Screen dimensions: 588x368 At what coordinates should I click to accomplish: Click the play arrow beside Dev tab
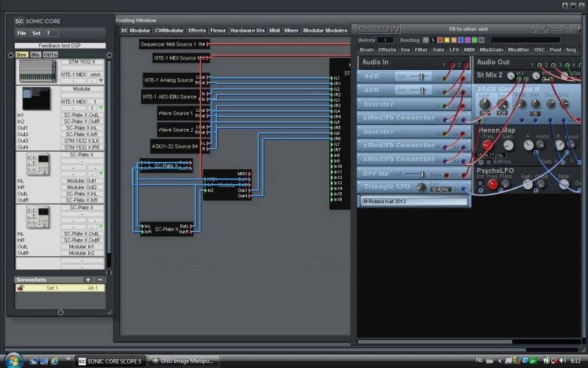coord(10,54)
